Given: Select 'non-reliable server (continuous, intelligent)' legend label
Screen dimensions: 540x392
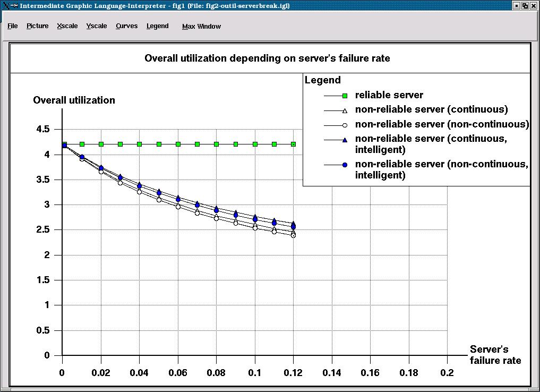Looking at the screenshot, I should [x=431, y=144].
